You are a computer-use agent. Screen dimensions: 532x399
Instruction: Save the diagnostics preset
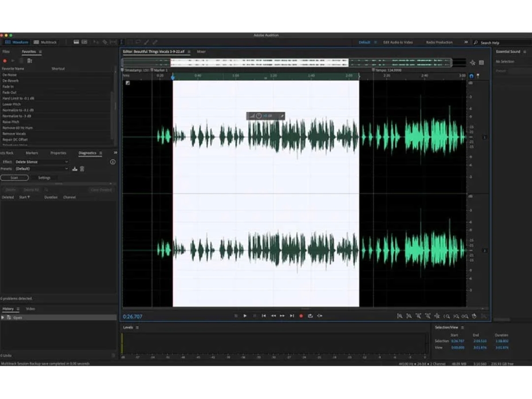(75, 168)
